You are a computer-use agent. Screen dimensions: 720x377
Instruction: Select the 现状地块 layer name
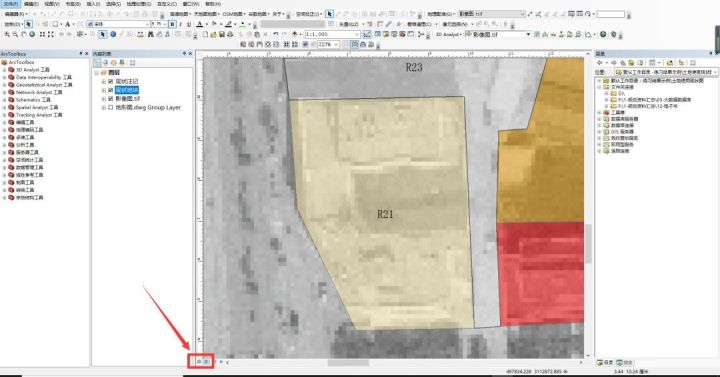[x=127, y=90]
